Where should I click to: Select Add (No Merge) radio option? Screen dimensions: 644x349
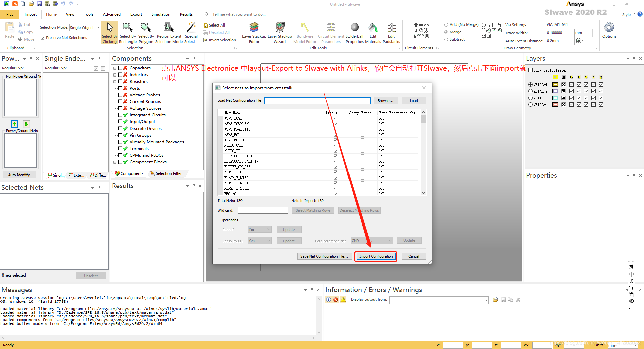pos(446,24)
